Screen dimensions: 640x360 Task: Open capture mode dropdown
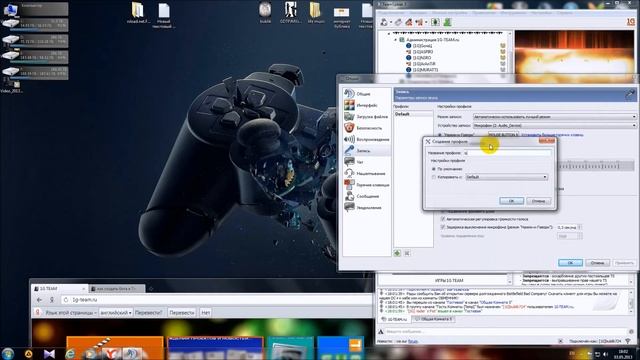tap(554, 117)
